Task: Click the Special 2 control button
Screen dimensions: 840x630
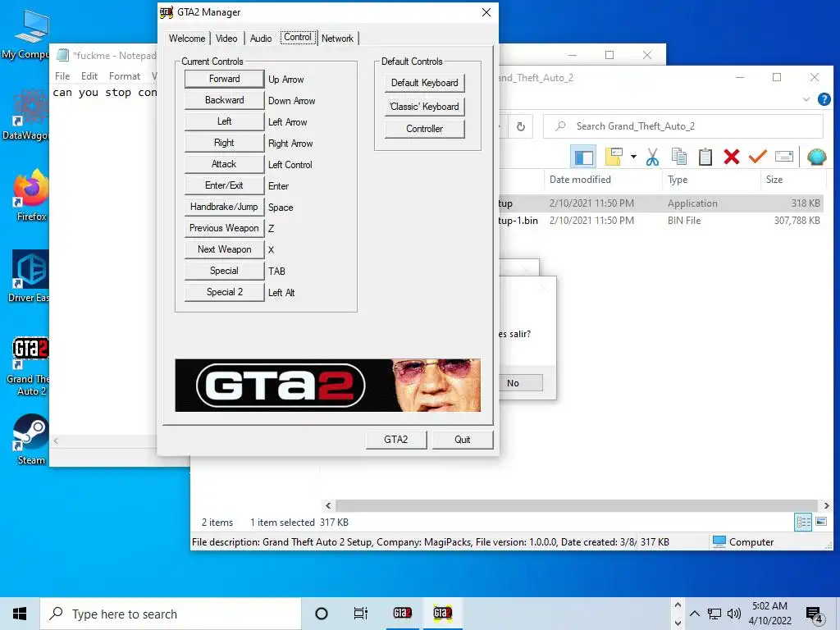Action: [225, 293]
